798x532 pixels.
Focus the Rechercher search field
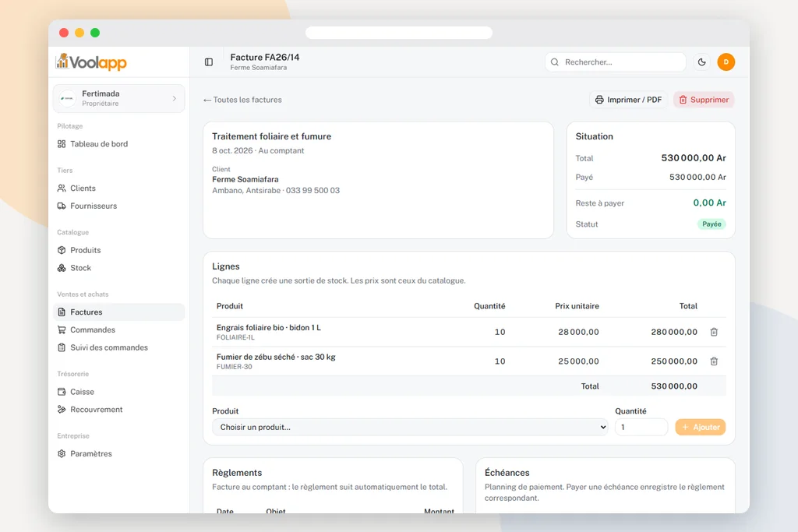[x=616, y=62]
